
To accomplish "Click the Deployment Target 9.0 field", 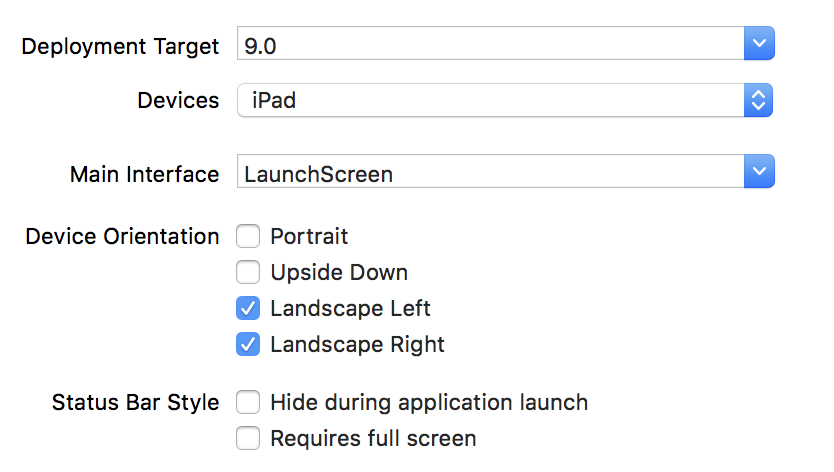I will [x=490, y=43].
